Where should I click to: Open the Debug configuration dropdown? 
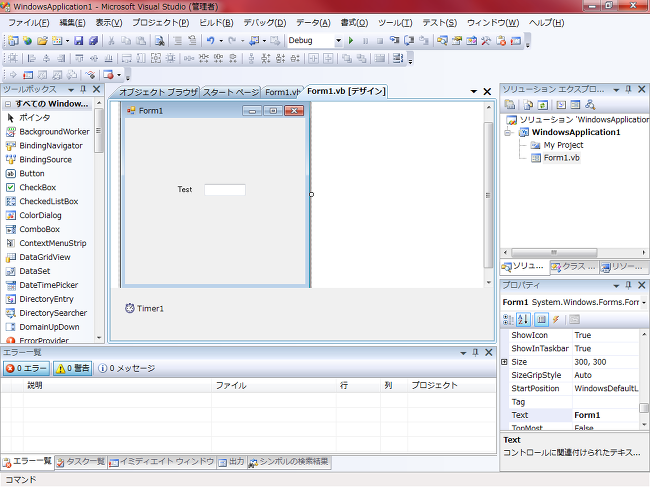[x=339, y=41]
